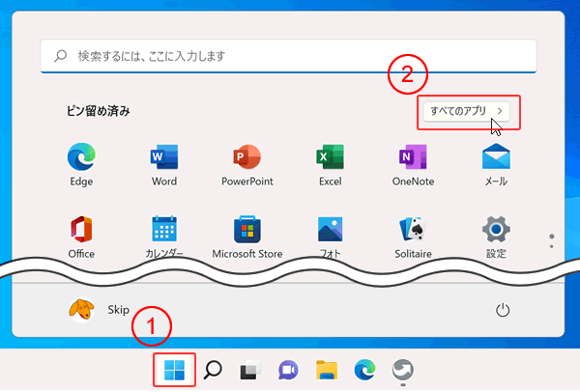This screenshot has width=580, height=392.
Task: Go to next pinned apps page dot
Action: point(551,247)
